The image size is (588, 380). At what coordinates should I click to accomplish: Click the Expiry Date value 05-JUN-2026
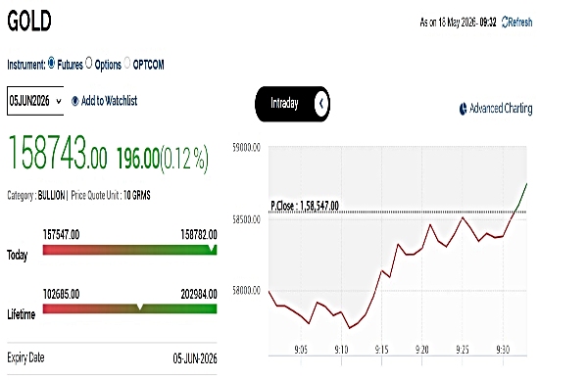(x=195, y=358)
